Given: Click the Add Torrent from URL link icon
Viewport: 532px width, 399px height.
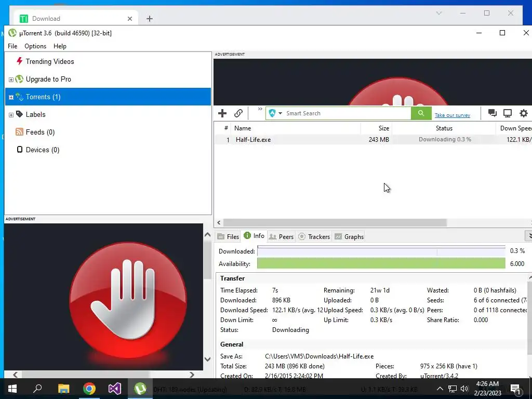Looking at the screenshot, I should coord(238,113).
